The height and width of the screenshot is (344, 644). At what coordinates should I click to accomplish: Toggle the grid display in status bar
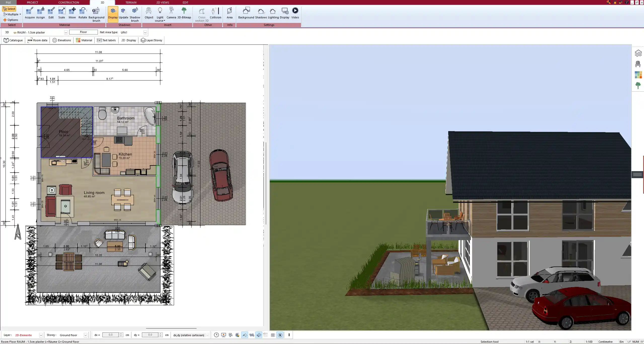coord(273,335)
